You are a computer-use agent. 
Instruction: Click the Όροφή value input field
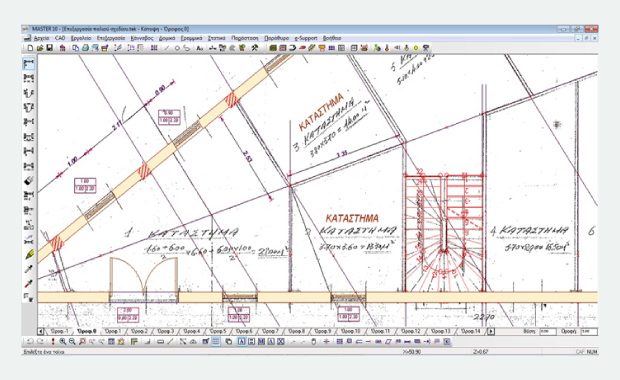[589, 331]
